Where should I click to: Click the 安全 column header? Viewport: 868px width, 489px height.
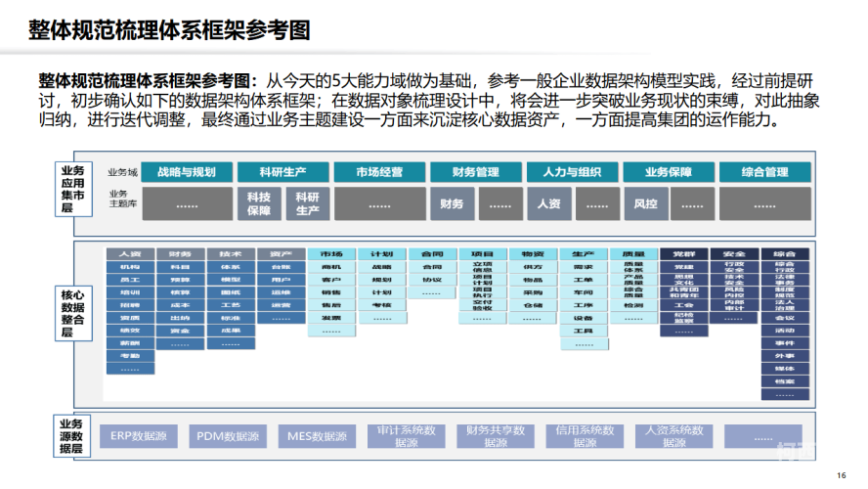tap(734, 254)
